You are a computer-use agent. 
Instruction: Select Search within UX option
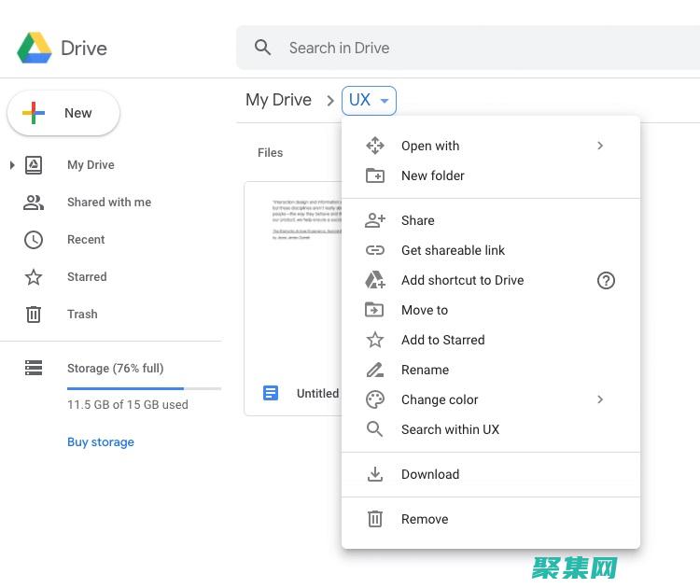pos(450,429)
